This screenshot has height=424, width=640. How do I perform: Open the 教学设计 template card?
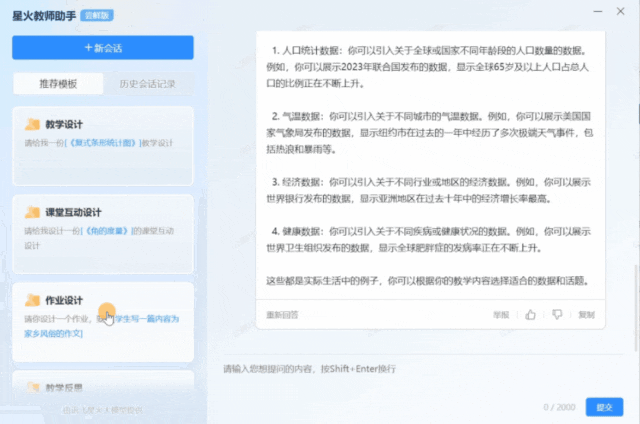click(103, 146)
